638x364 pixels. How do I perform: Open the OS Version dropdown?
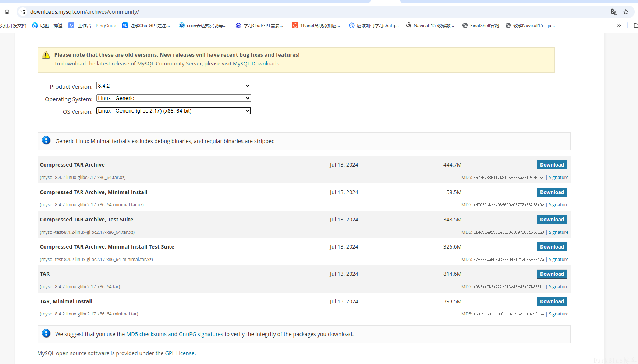[x=174, y=111]
